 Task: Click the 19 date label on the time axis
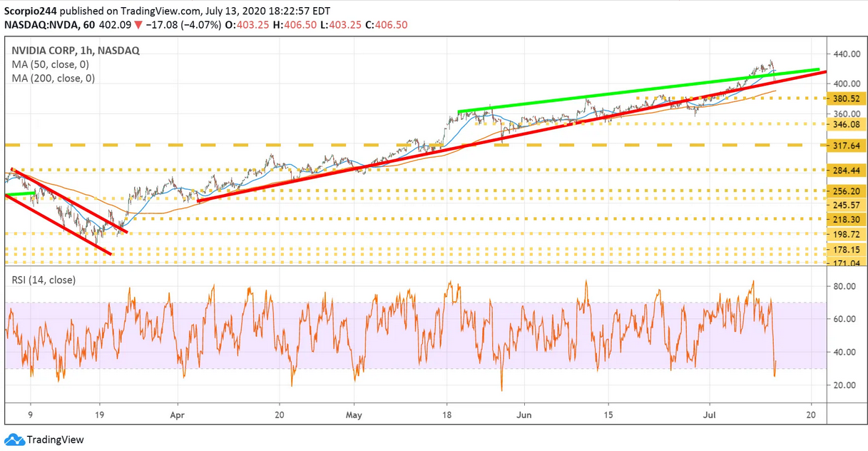[x=99, y=413]
